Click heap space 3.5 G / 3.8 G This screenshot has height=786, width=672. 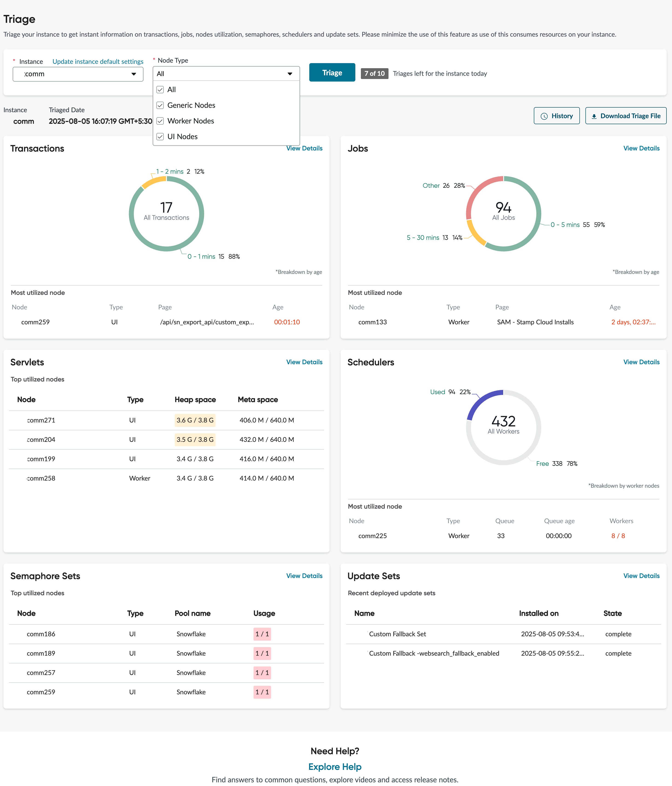click(x=195, y=440)
